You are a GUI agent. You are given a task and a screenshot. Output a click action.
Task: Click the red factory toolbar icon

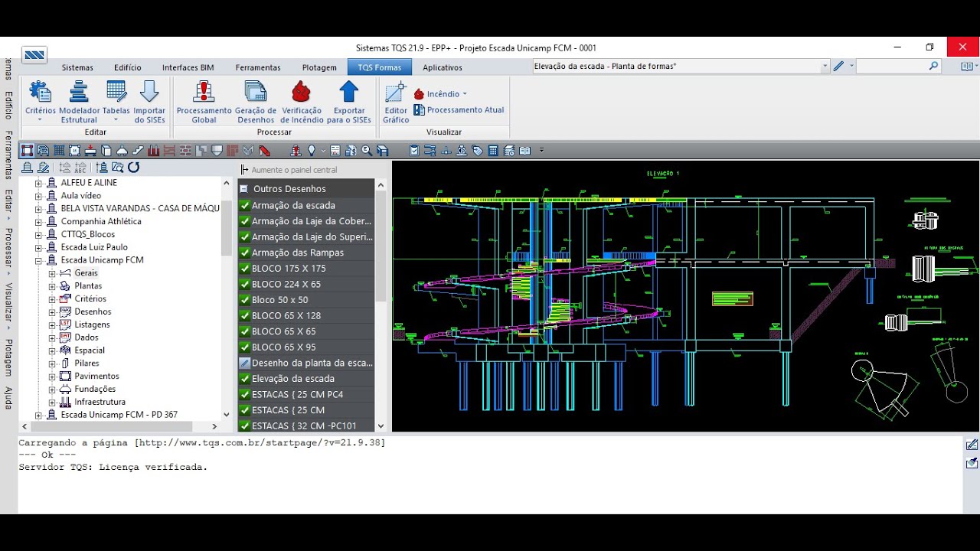(x=154, y=150)
